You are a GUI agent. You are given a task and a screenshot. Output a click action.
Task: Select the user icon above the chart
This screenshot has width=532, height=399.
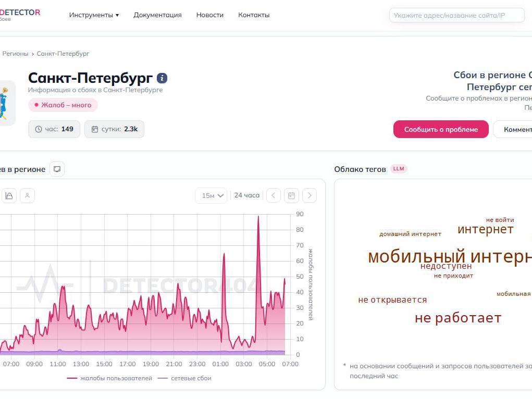28,196
